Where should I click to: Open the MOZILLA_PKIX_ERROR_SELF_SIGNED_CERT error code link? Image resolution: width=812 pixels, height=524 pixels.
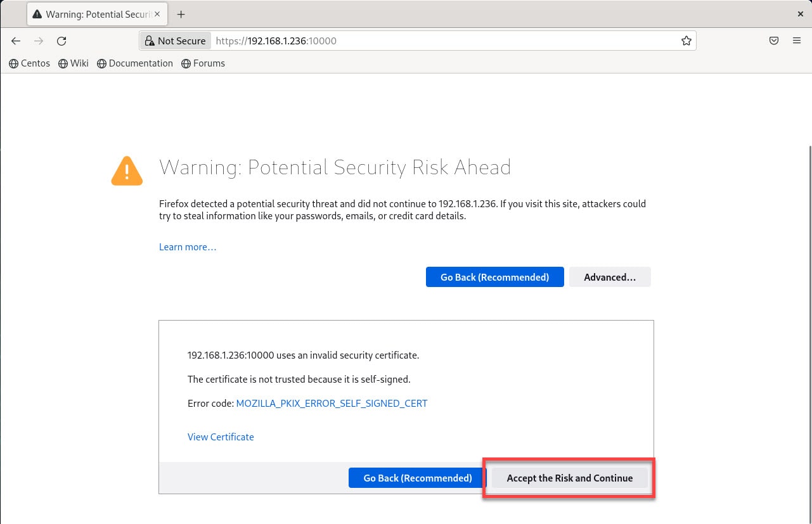click(x=332, y=403)
